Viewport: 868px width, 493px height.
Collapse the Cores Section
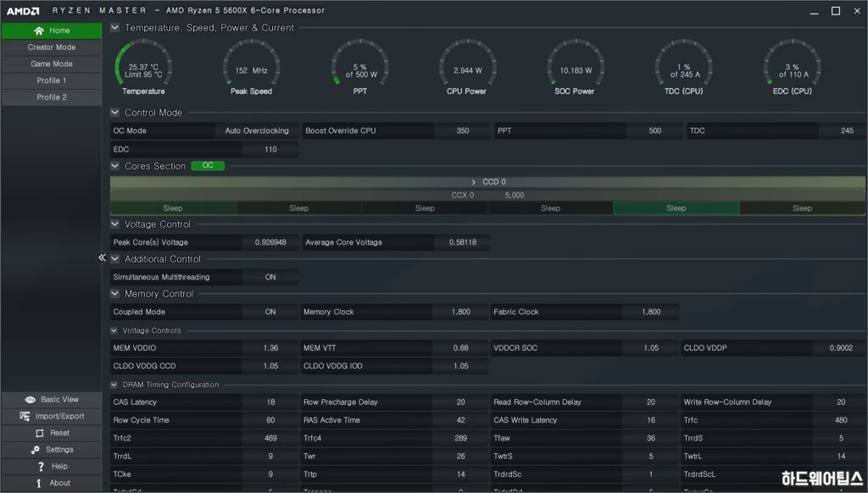point(114,165)
